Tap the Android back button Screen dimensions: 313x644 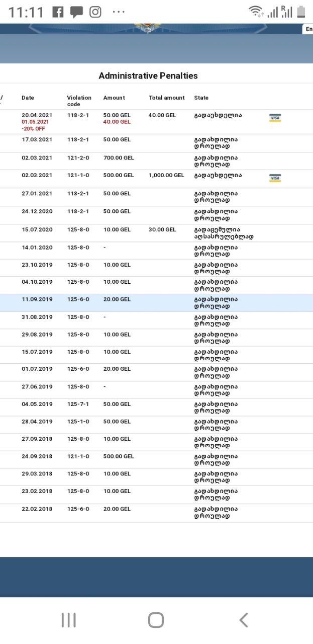tap(244, 620)
